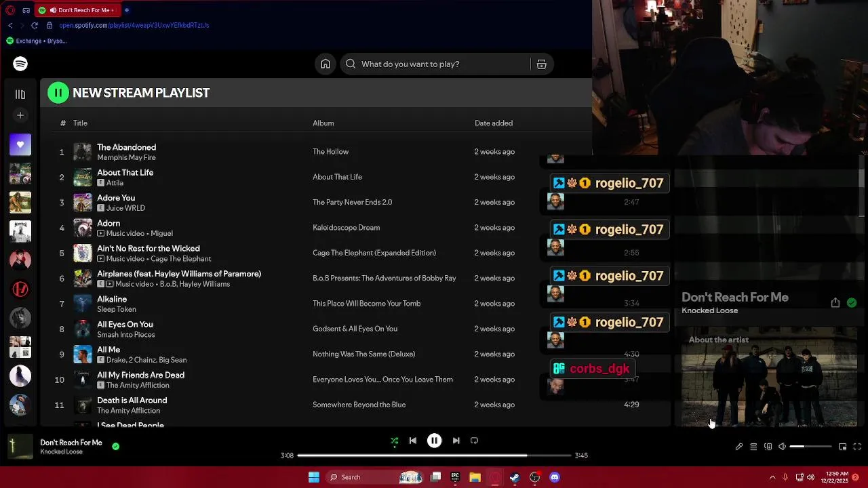Open Discord from taskbar

555,477
